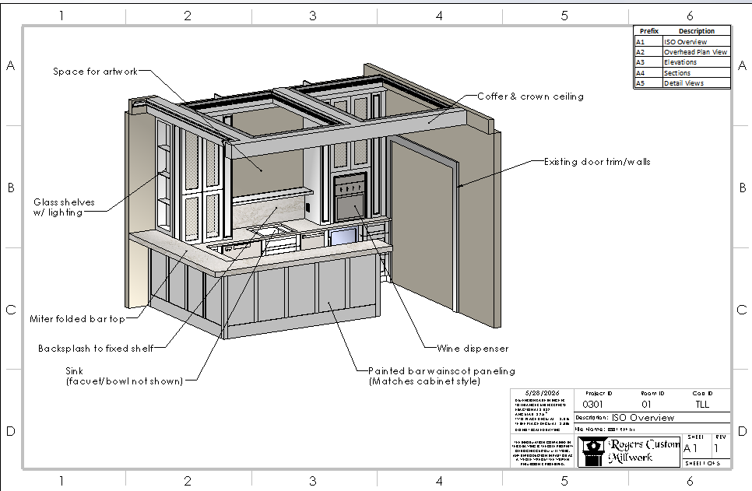The width and height of the screenshot is (752, 491).
Task: Select the 'Space for artwork' annotation
Action: [x=95, y=71]
